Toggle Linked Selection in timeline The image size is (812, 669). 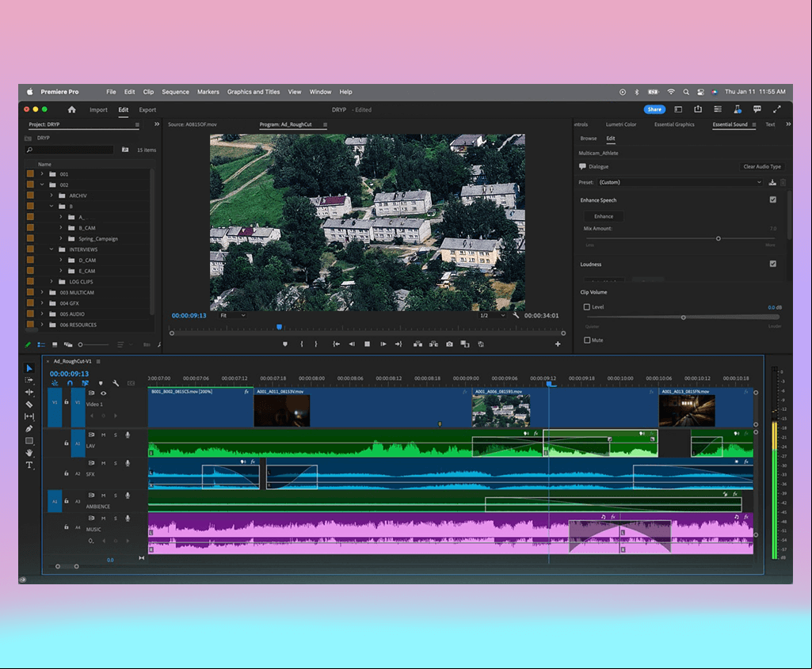85,383
